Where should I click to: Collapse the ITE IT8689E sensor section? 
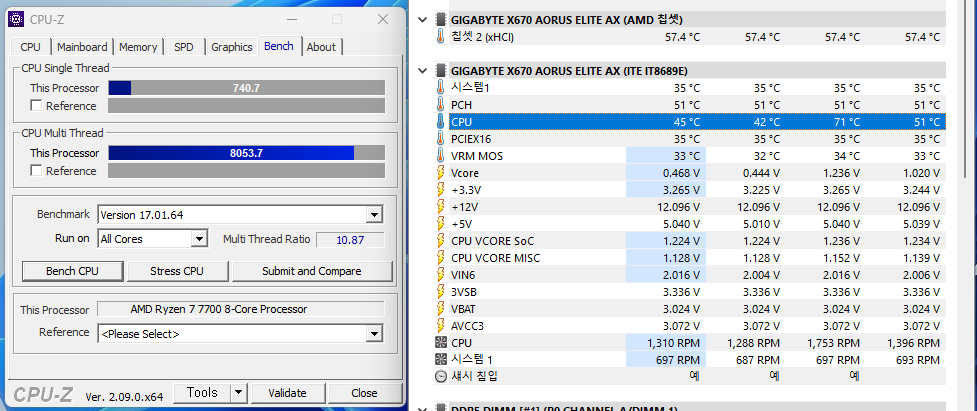tap(423, 71)
